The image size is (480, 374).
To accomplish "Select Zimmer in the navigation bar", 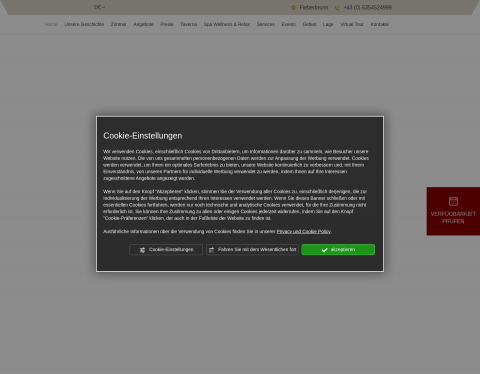I will pyautogui.click(x=119, y=24).
